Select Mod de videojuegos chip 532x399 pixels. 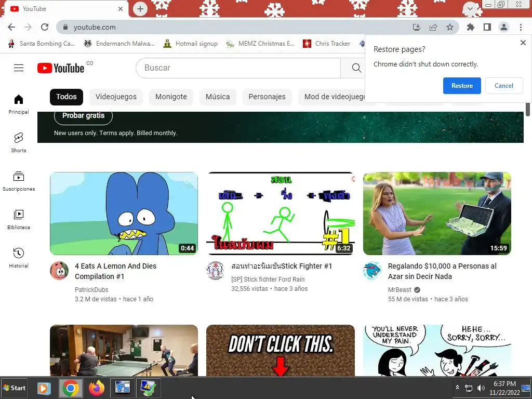coord(332,97)
